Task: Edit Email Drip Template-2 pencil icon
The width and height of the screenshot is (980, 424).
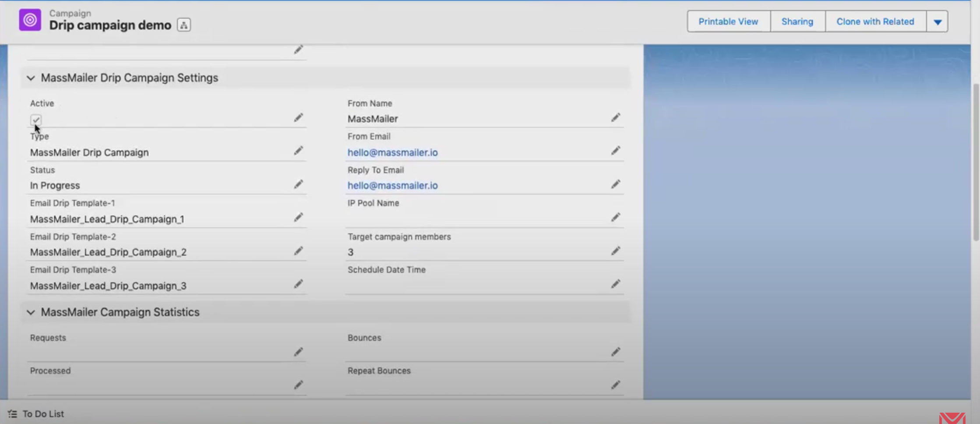Action: [x=298, y=251]
